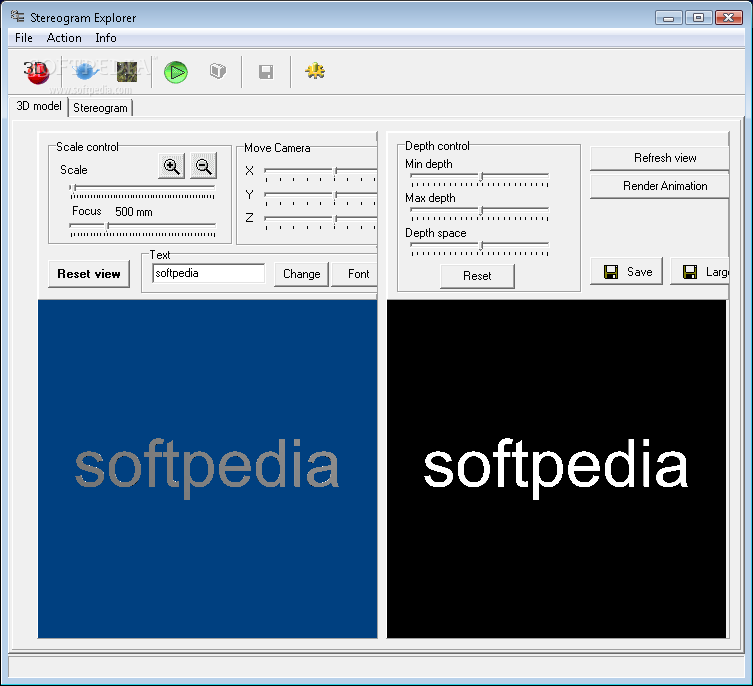Click the Font button
Image resolution: width=753 pixels, height=686 pixels.
click(356, 274)
